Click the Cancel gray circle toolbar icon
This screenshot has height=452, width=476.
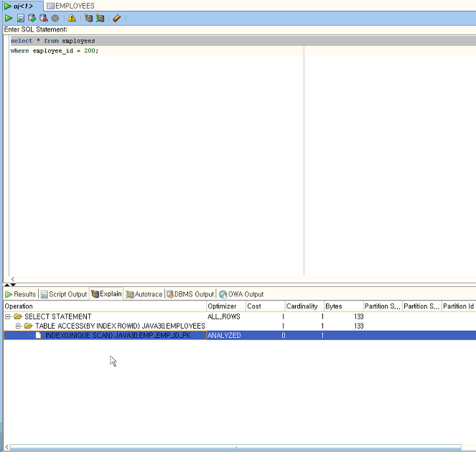(x=55, y=19)
